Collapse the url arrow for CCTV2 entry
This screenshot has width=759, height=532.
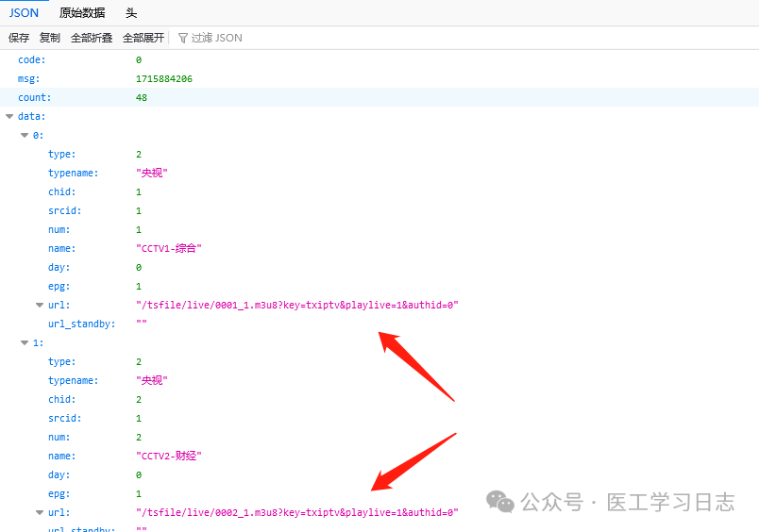(40, 512)
